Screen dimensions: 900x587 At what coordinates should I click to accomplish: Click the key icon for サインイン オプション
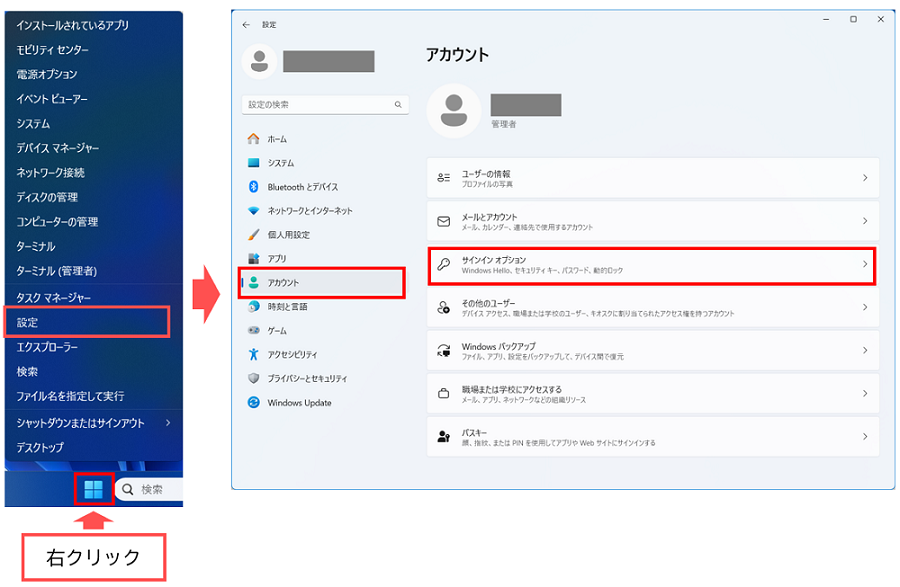click(444, 264)
